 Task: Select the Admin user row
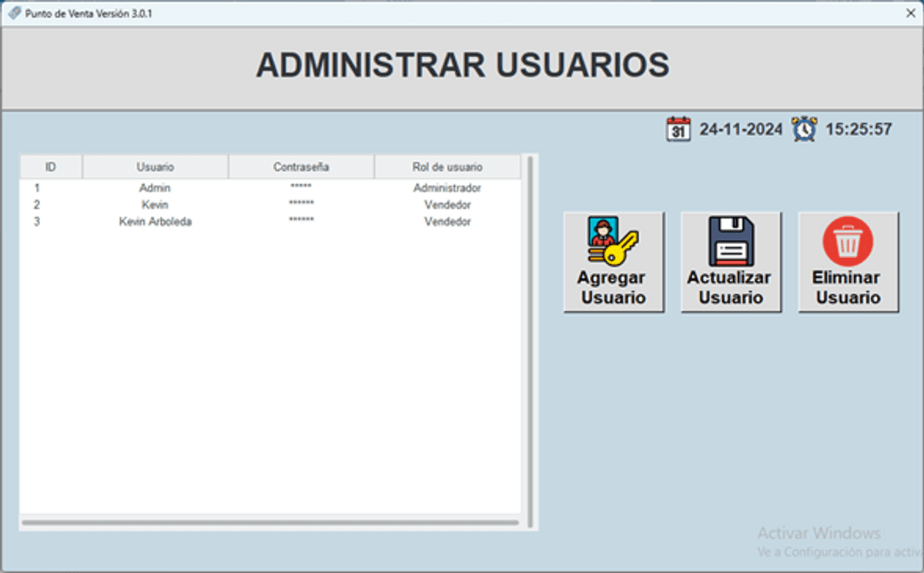155,188
